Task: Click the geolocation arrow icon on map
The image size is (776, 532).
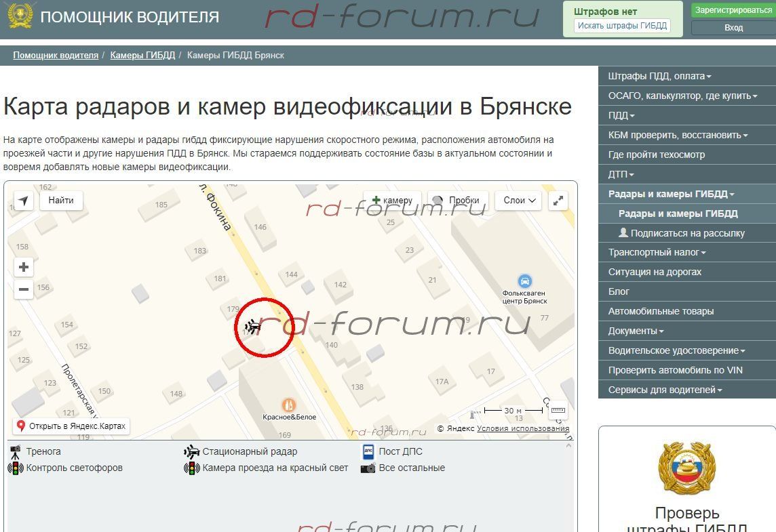Action: pyautogui.click(x=24, y=201)
